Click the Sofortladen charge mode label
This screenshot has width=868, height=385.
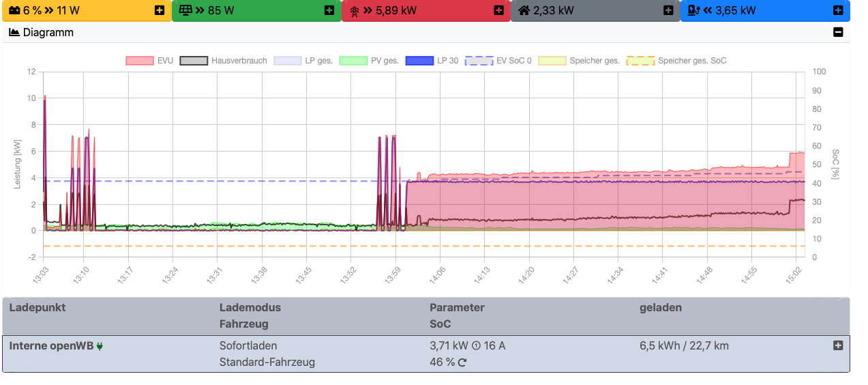[248, 345]
